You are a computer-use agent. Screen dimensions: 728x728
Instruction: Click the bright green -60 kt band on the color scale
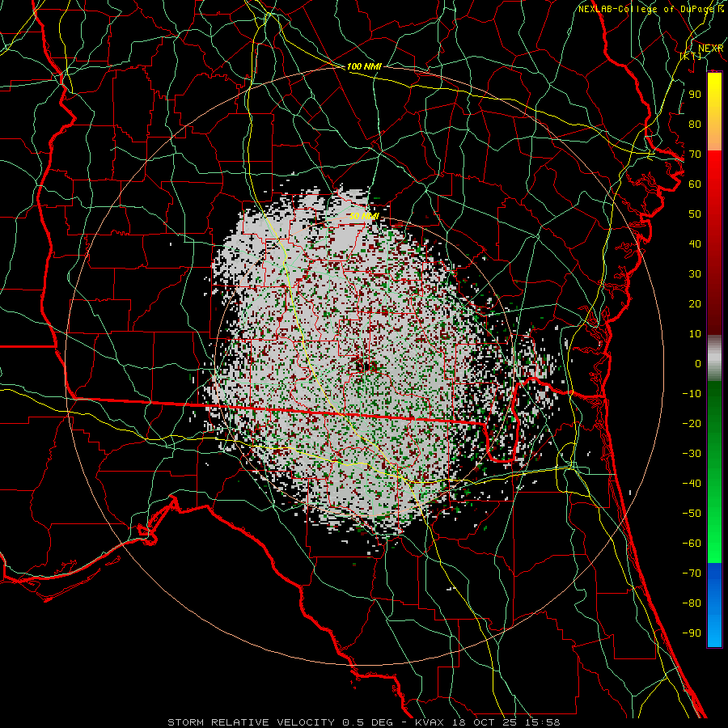pyautogui.click(x=714, y=544)
